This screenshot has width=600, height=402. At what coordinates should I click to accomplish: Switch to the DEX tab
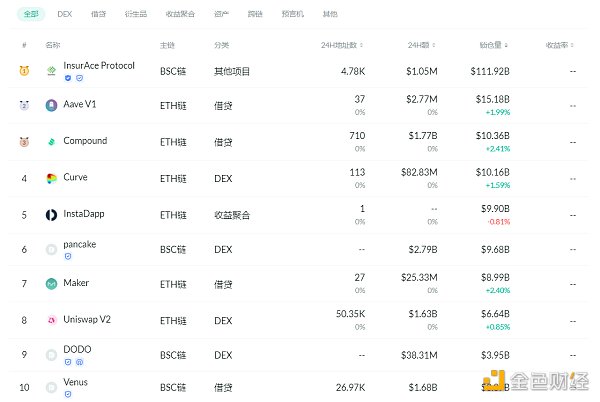64,15
